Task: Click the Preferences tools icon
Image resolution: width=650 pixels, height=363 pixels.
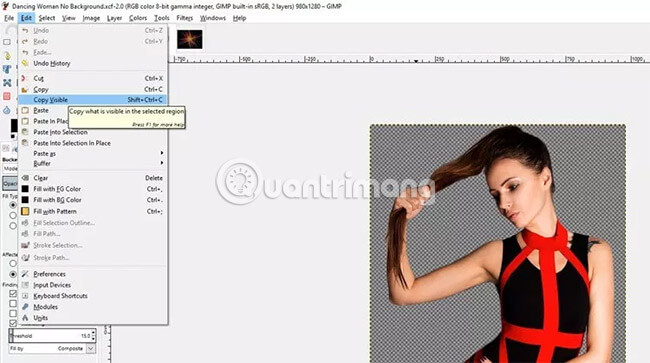Action: tap(25, 274)
